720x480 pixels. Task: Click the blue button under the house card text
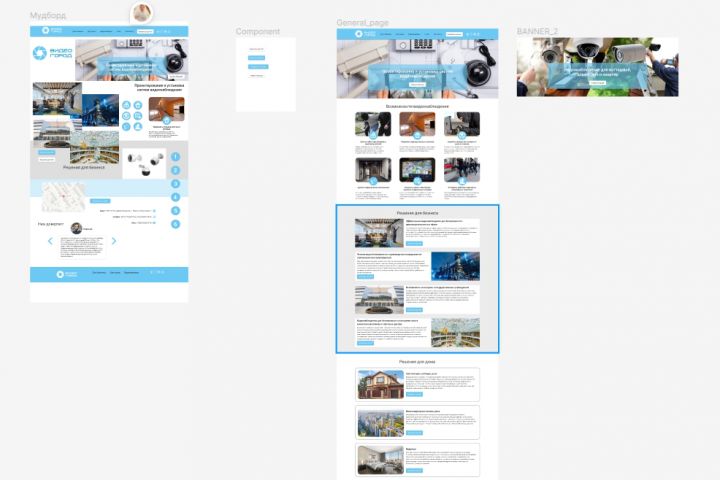414,394
